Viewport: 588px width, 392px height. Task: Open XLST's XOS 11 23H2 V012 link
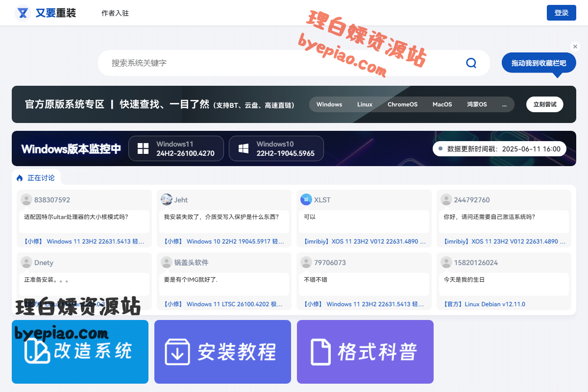click(x=365, y=242)
